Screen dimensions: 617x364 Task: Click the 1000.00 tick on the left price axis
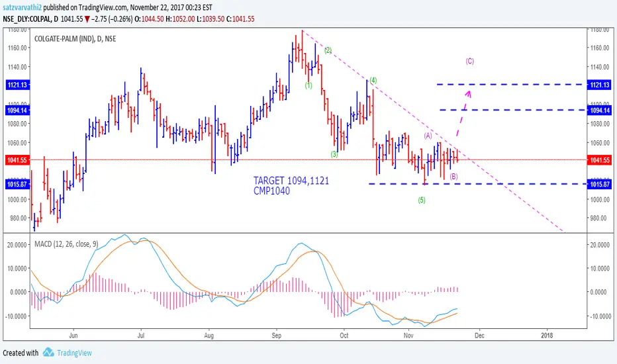(17, 199)
